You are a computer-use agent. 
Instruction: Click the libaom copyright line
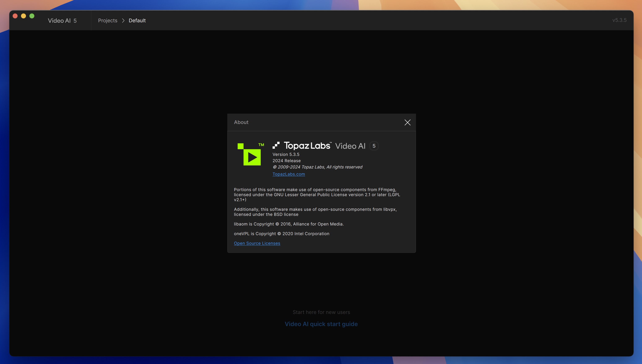(x=289, y=224)
